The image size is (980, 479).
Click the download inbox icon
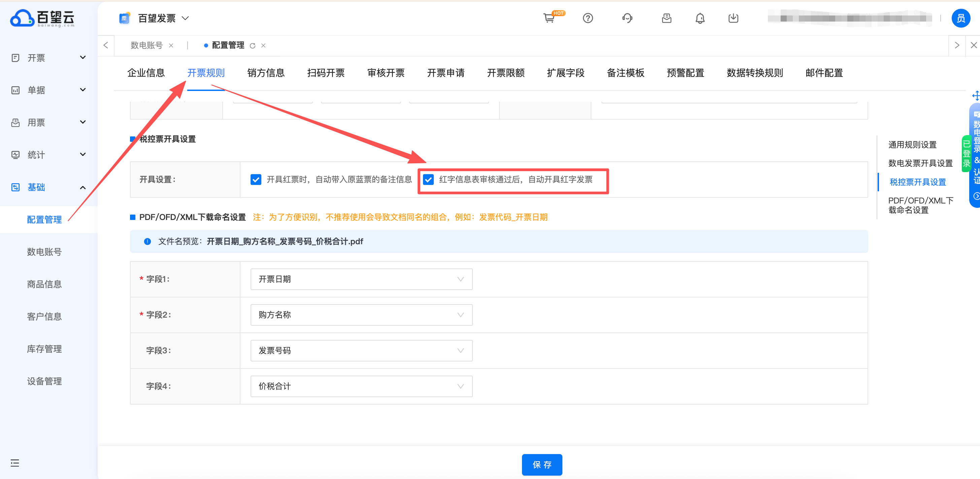[x=733, y=18]
